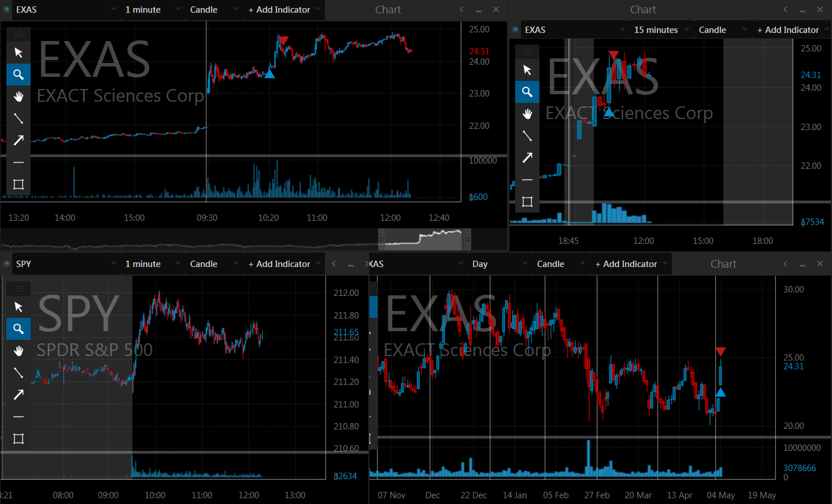
Task: Open the Day interval dropdown in daily chart
Action: (x=500, y=264)
